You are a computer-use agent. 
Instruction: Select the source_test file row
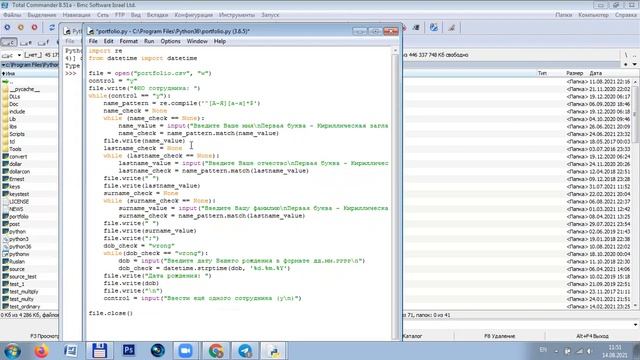[30, 276]
